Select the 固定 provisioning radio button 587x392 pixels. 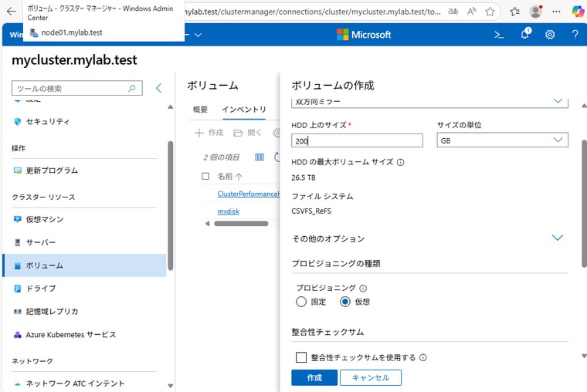point(301,302)
